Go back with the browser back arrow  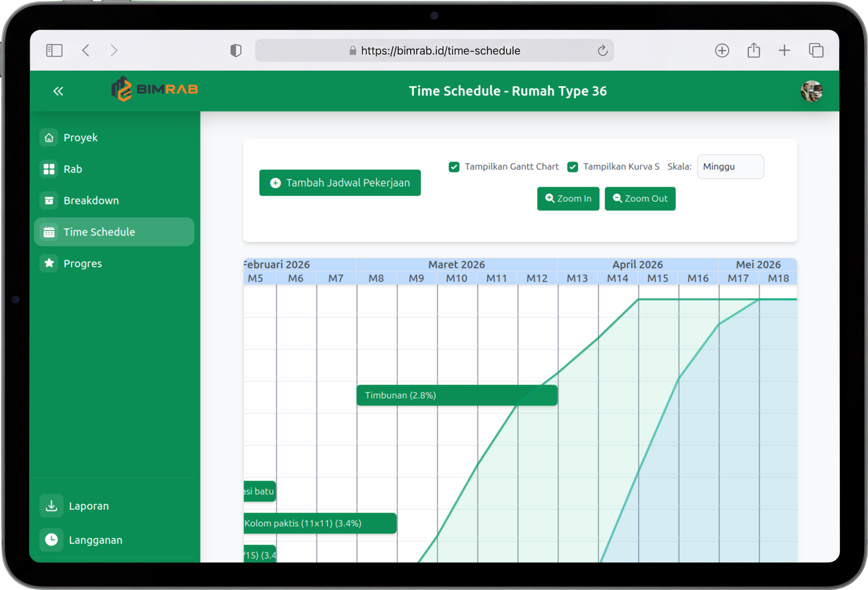pyautogui.click(x=86, y=50)
